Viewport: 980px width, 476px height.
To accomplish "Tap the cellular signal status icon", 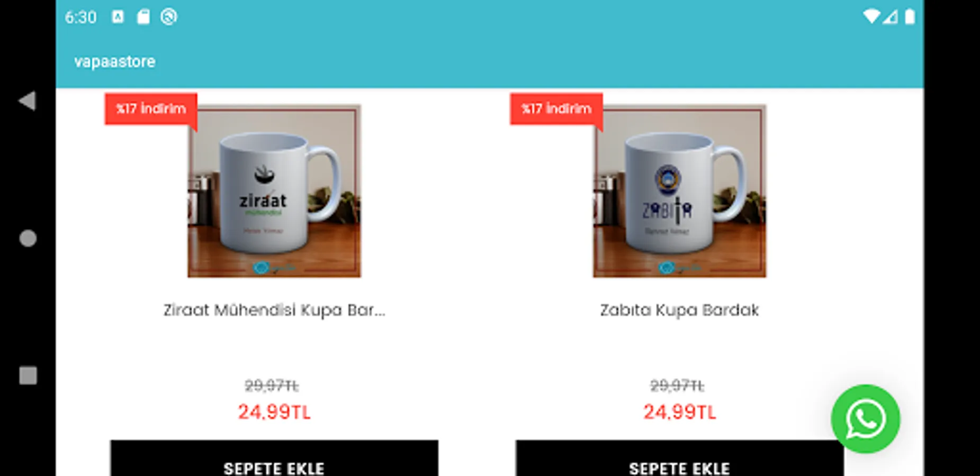I will tap(891, 17).
